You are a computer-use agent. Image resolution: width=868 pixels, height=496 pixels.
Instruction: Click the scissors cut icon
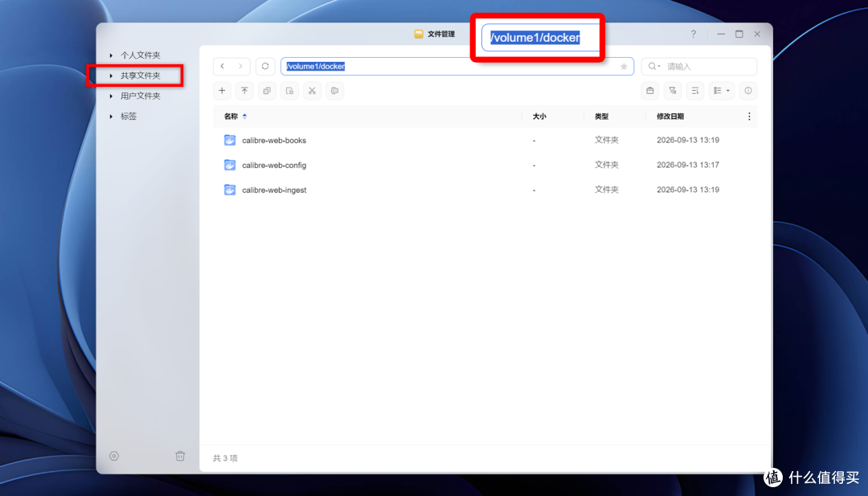[x=312, y=91]
